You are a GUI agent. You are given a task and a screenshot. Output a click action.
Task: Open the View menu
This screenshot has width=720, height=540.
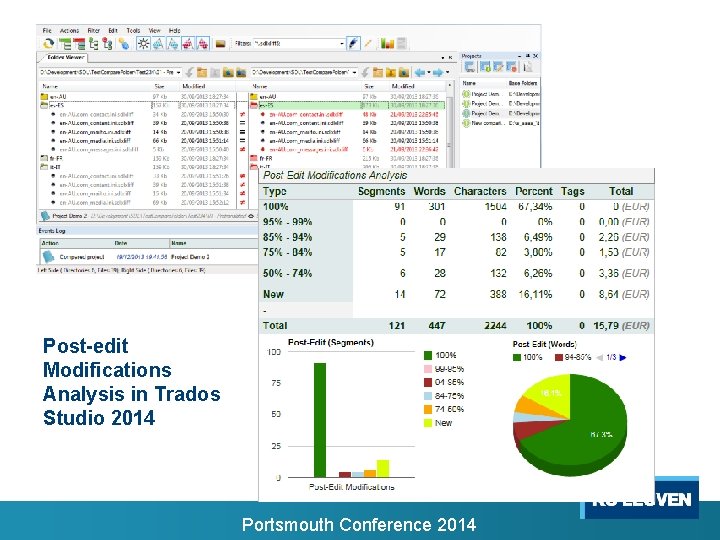(154, 30)
